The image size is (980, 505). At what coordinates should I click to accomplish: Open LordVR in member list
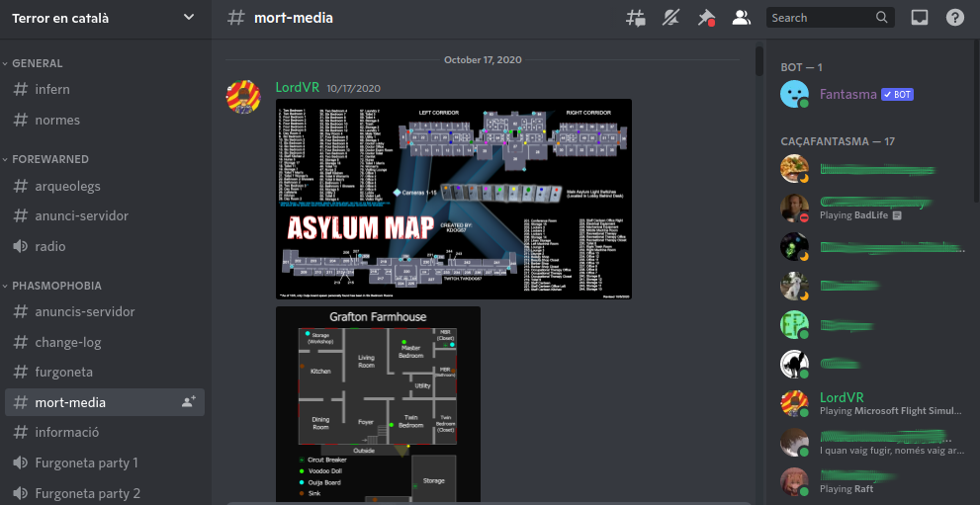click(873, 403)
